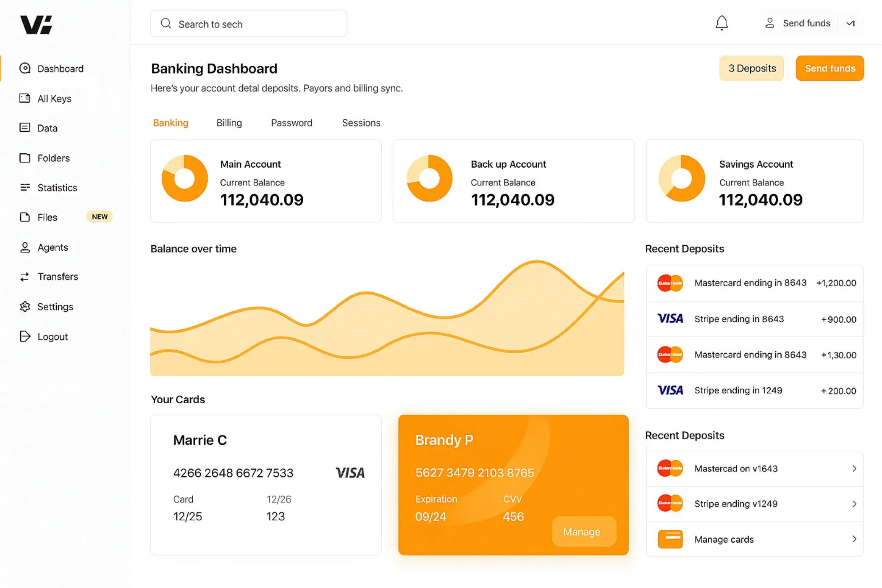Switch to the Billing tab

click(229, 123)
